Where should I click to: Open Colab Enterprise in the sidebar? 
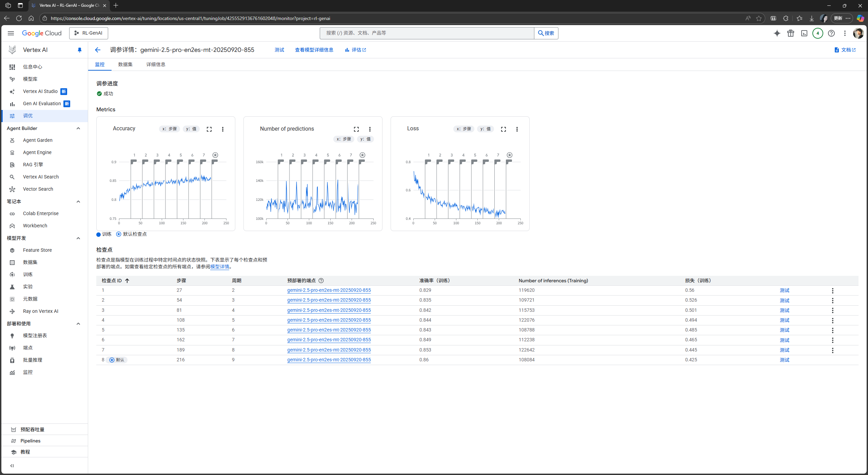tap(45, 214)
